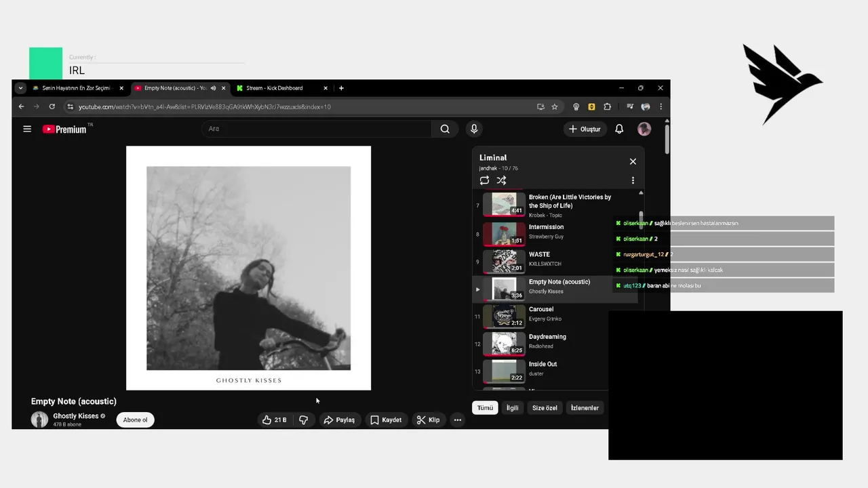Play Carousel by Evgeny Grinko
This screenshot has height=488, width=868.
point(555,316)
